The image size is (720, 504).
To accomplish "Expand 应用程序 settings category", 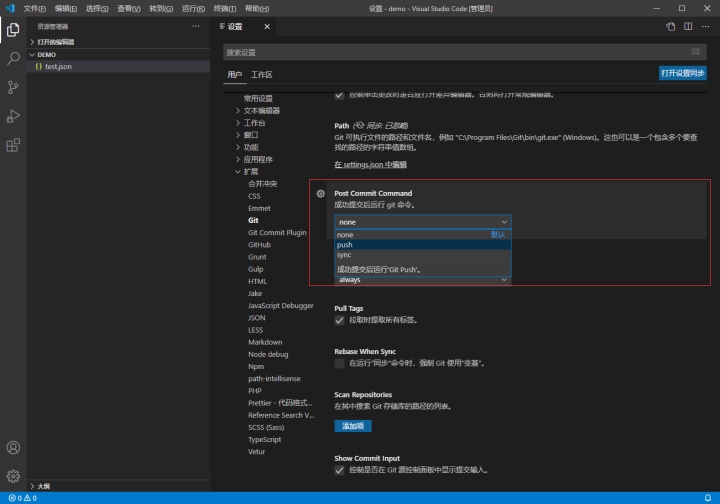I will (254, 159).
